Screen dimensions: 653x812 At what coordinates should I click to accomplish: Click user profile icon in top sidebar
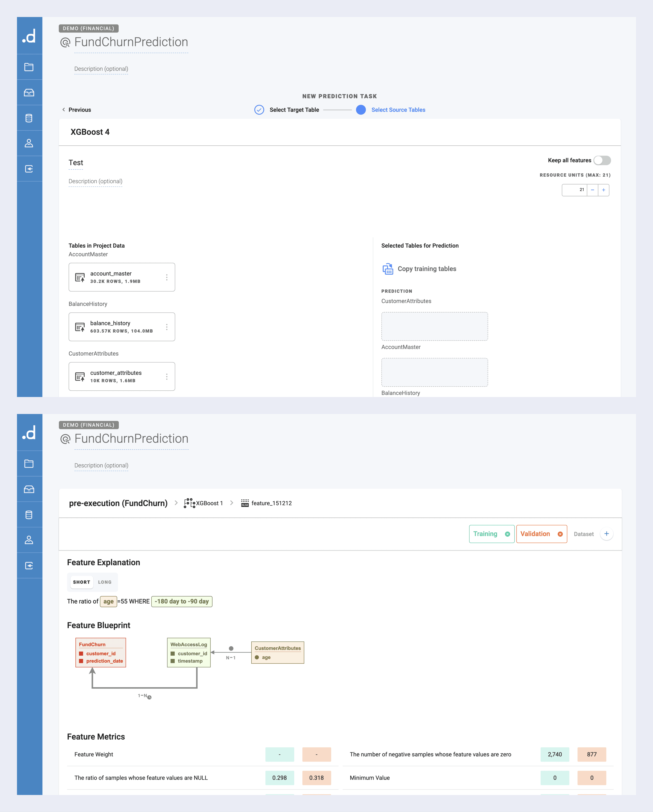29,143
